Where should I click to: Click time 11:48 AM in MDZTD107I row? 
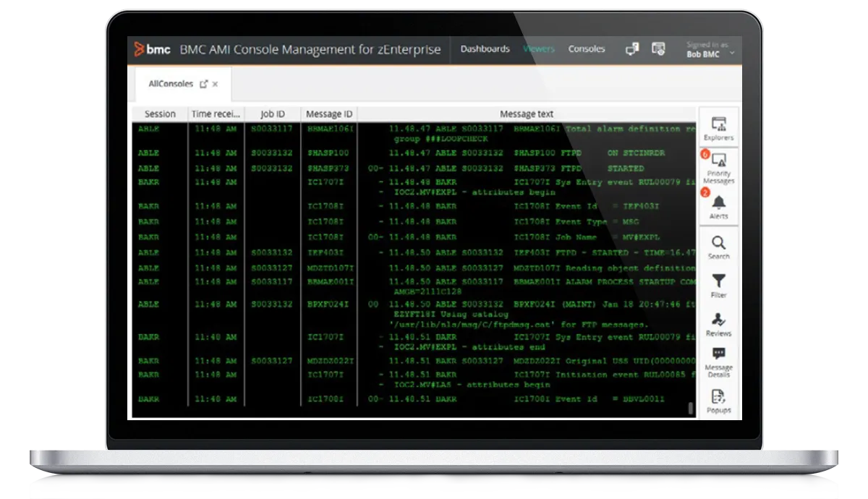(x=215, y=268)
